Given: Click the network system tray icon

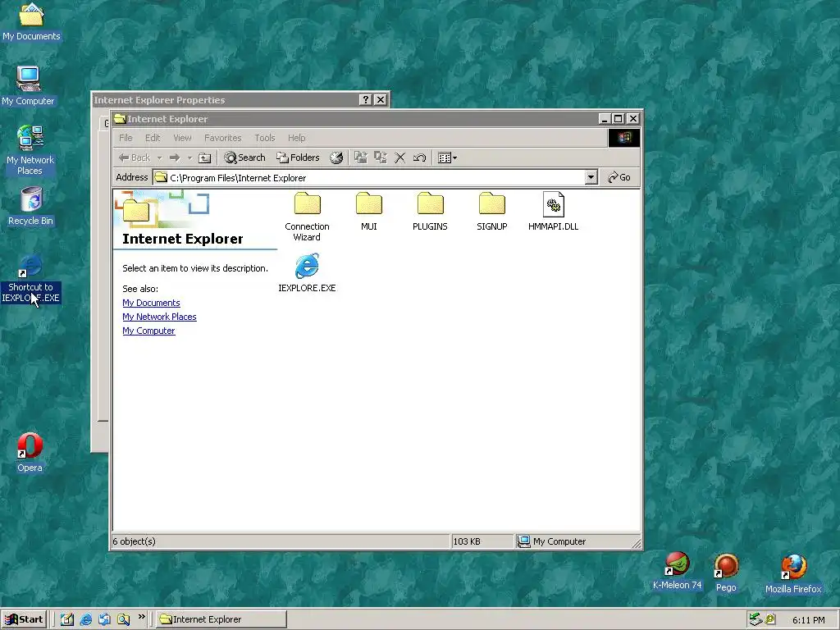Looking at the screenshot, I should (756, 619).
